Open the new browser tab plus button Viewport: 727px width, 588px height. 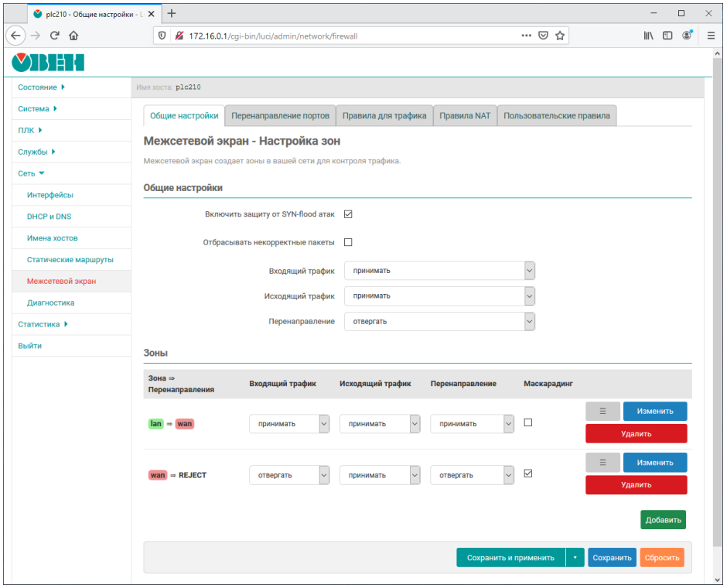pyautogui.click(x=172, y=13)
